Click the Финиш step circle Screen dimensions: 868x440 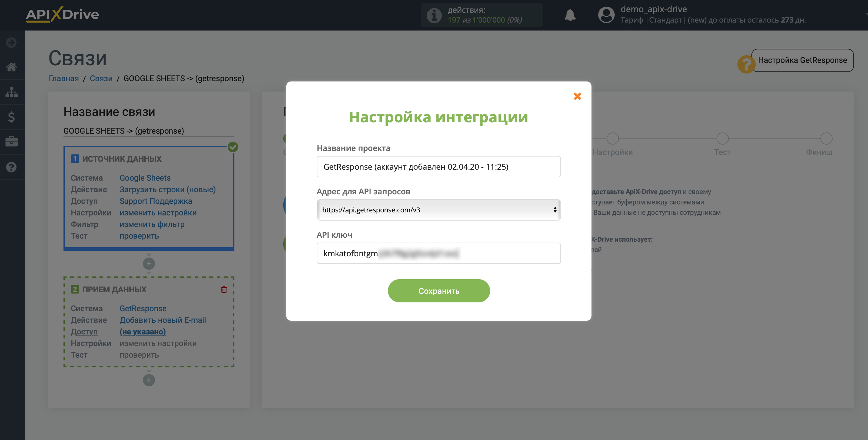coord(826,139)
